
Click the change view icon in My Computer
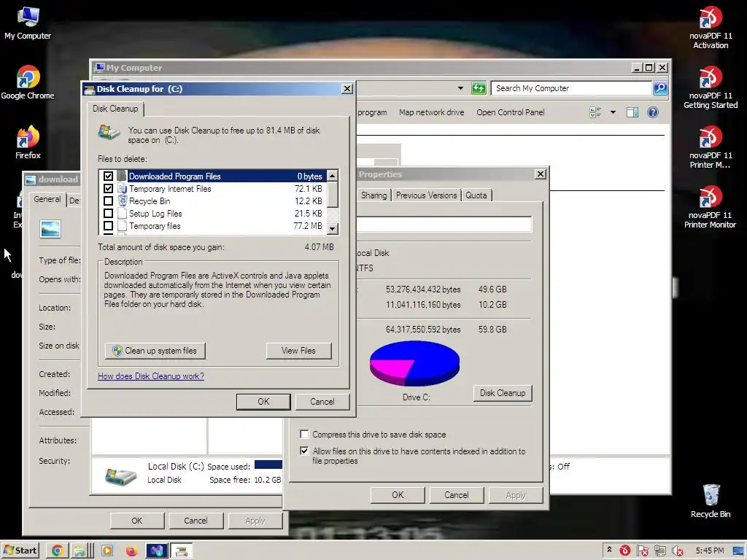pyautogui.click(x=595, y=112)
